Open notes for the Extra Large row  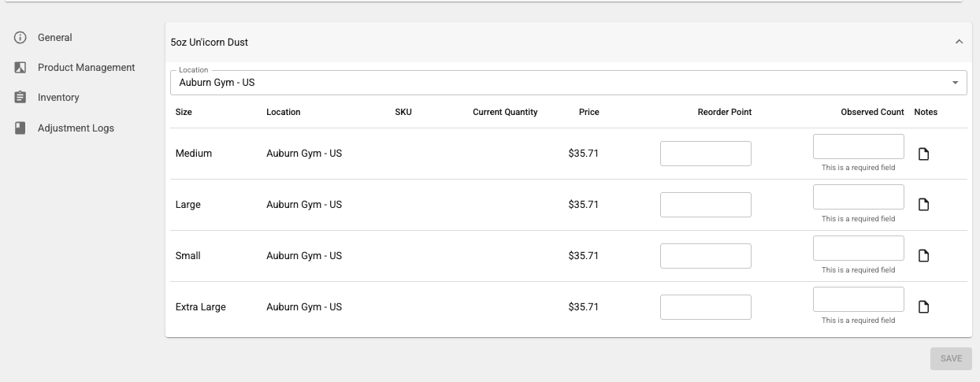pyautogui.click(x=924, y=307)
